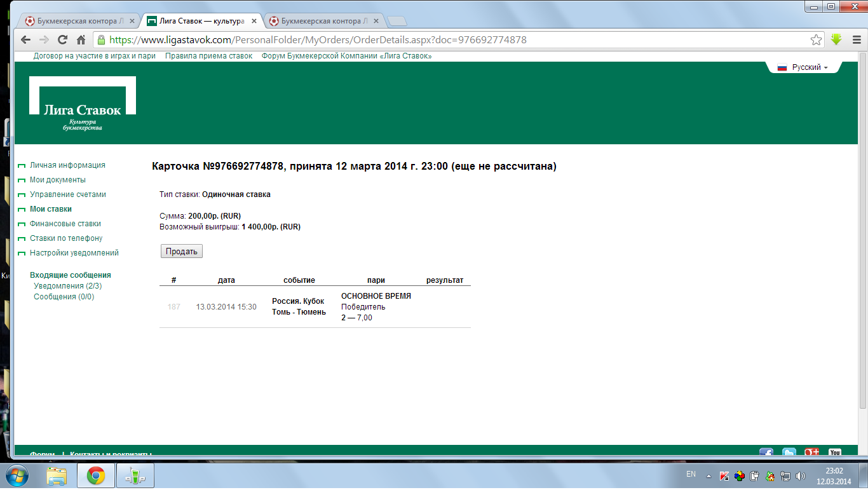Screen dimensions: 868x497
Task: Click the green lock icon in address bar
Action: pos(101,39)
